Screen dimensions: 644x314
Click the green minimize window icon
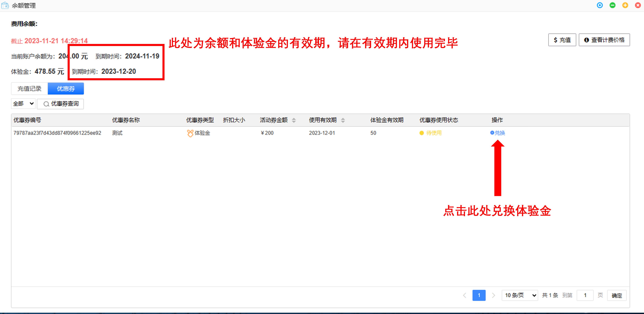click(613, 5)
